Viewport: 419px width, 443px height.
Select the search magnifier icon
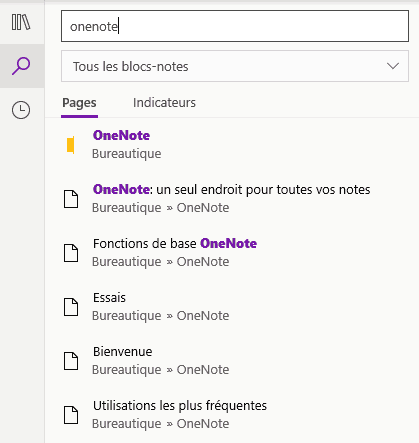pyautogui.click(x=21, y=66)
